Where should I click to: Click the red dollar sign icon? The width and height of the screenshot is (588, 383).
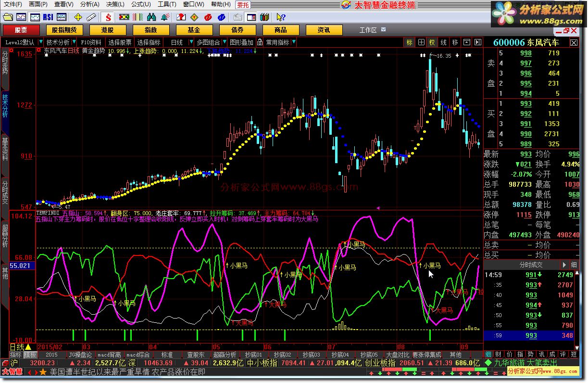pyautogui.click(x=109, y=17)
